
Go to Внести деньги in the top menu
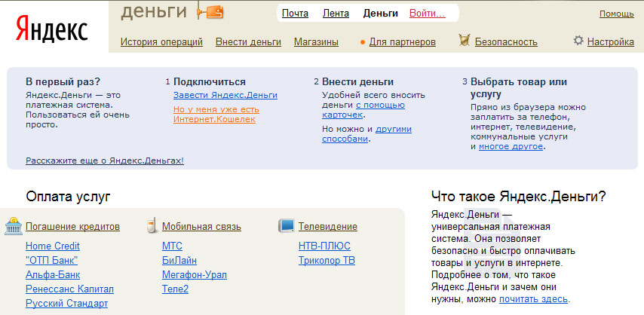pyautogui.click(x=248, y=42)
